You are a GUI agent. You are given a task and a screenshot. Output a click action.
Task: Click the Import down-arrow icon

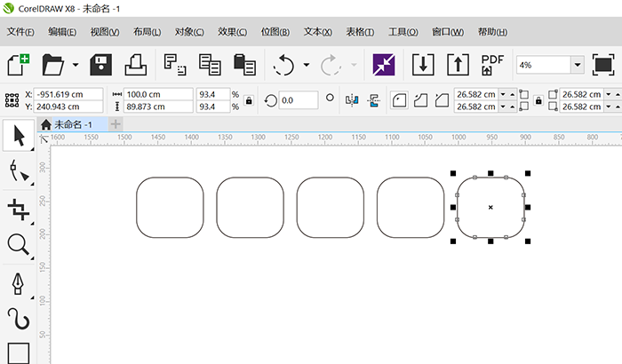click(423, 65)
